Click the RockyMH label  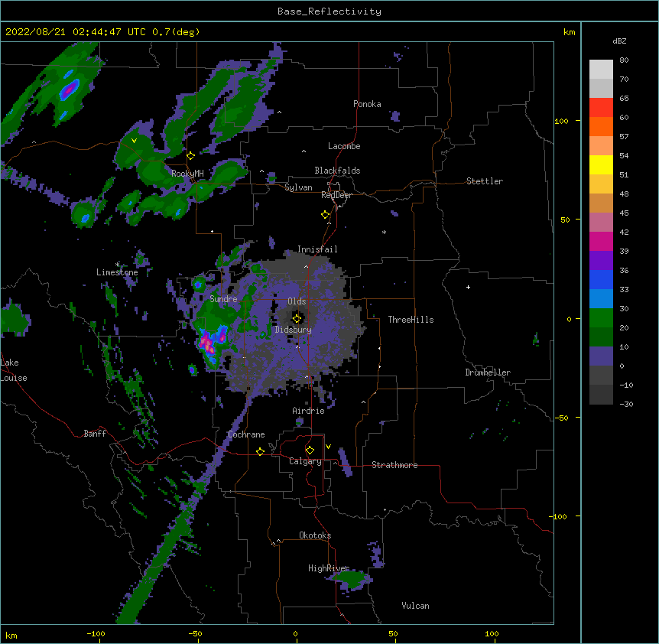tap(187, 173)
